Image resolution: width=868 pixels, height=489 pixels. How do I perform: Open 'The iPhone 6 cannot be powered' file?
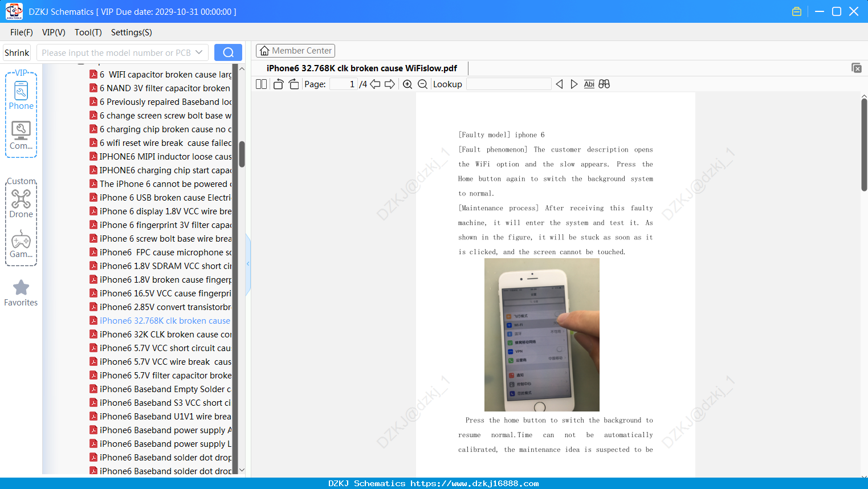[x=161, y=184]
